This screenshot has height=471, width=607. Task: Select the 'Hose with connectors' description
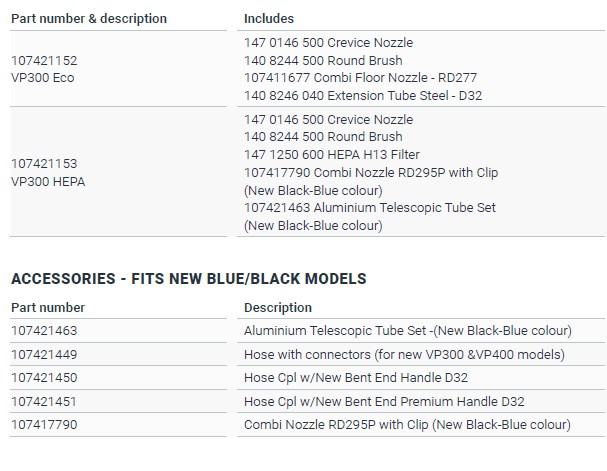[404, 355]
